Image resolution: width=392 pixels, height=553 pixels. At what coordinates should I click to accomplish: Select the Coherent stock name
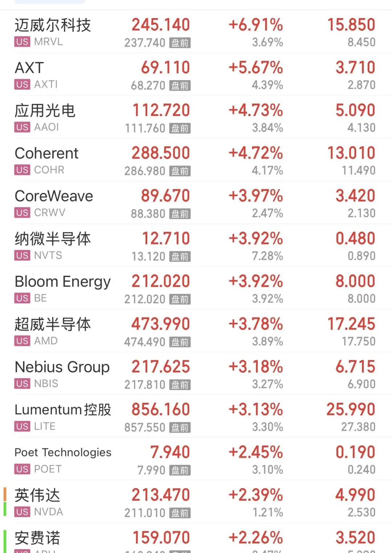(x=46, y=153)
